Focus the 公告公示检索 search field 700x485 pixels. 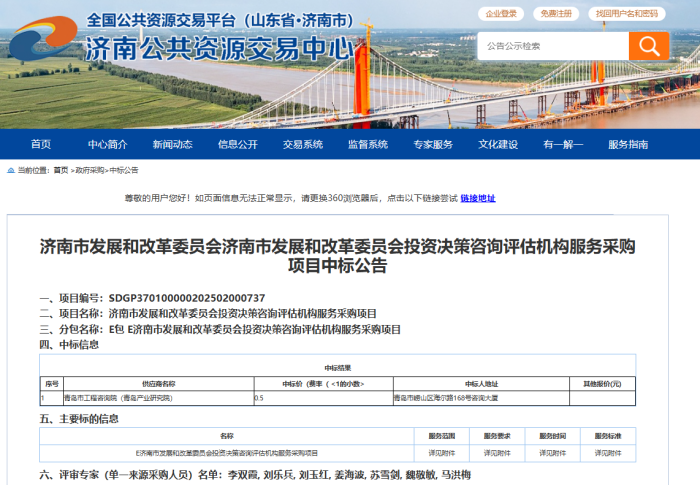(x=553, y=46)
